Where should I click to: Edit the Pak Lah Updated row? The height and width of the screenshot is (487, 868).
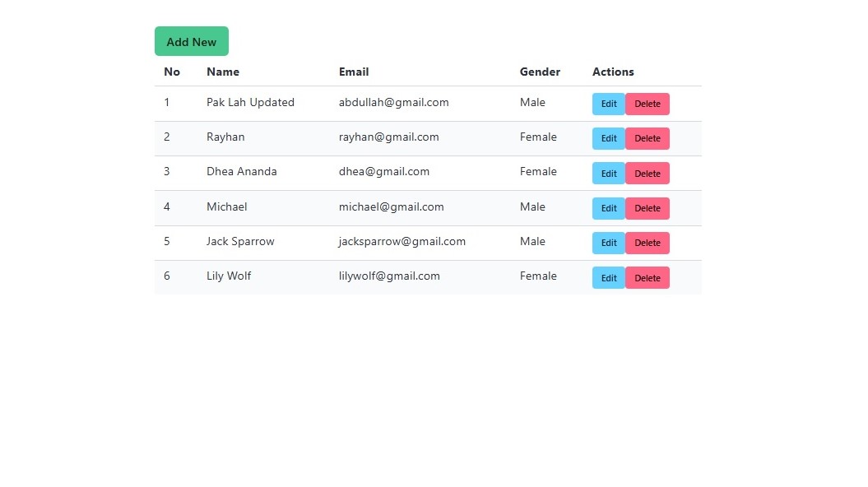(x=609, y=104)
